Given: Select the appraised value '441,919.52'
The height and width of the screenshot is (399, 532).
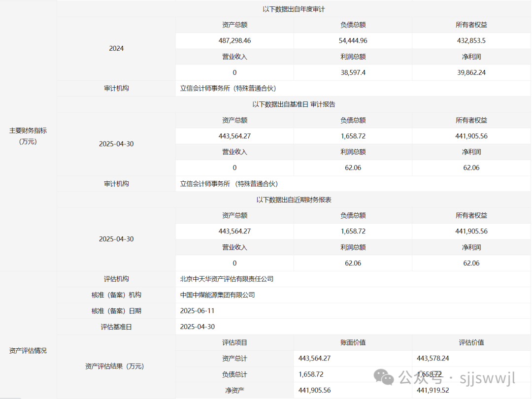Looking at the screenshot, I should [x=432, y=391].
